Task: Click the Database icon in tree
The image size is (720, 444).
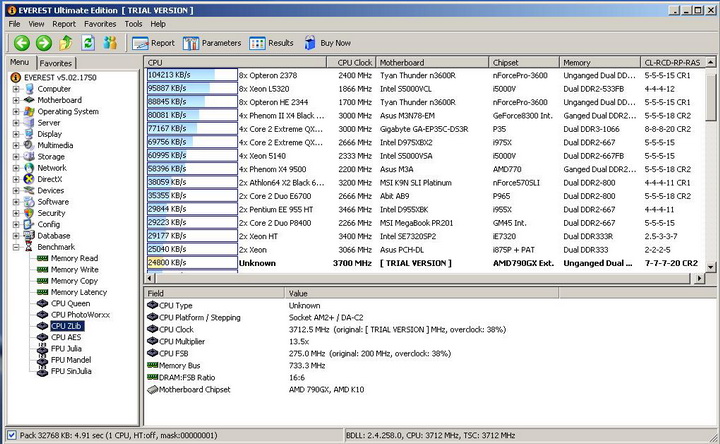Action: [x=29, y=236]
